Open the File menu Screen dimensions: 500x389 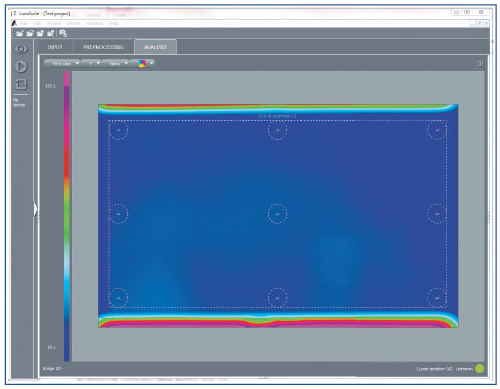24,23
